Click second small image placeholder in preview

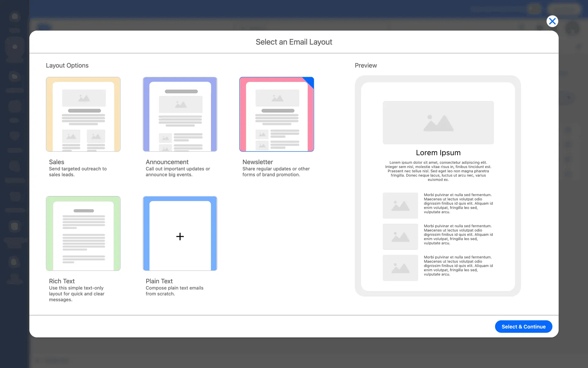click(x=400, y=237)
